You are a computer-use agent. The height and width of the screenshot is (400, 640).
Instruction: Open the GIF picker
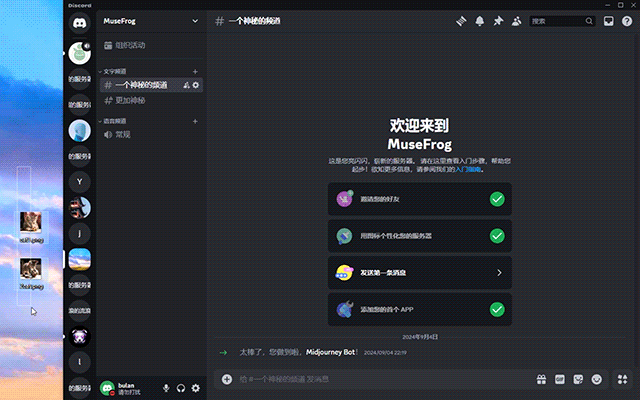click(x=560, y=380)
